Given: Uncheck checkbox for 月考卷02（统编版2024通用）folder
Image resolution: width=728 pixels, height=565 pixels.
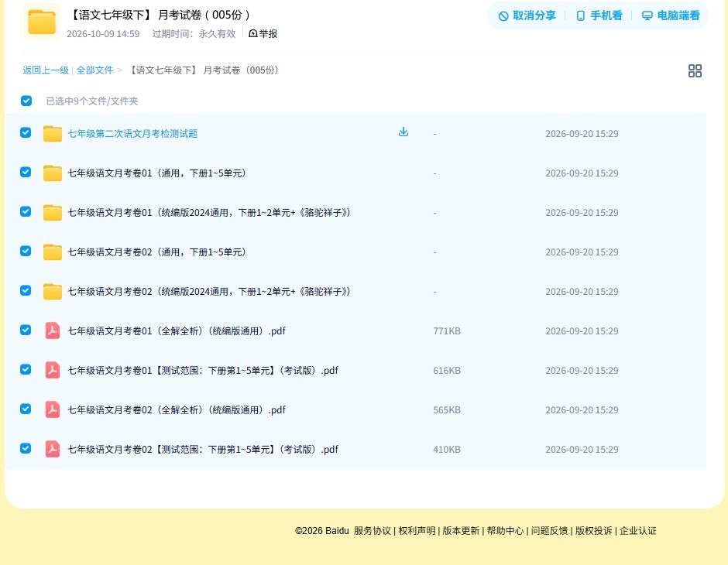Looking at the screenshot, I should click(26, 290).
